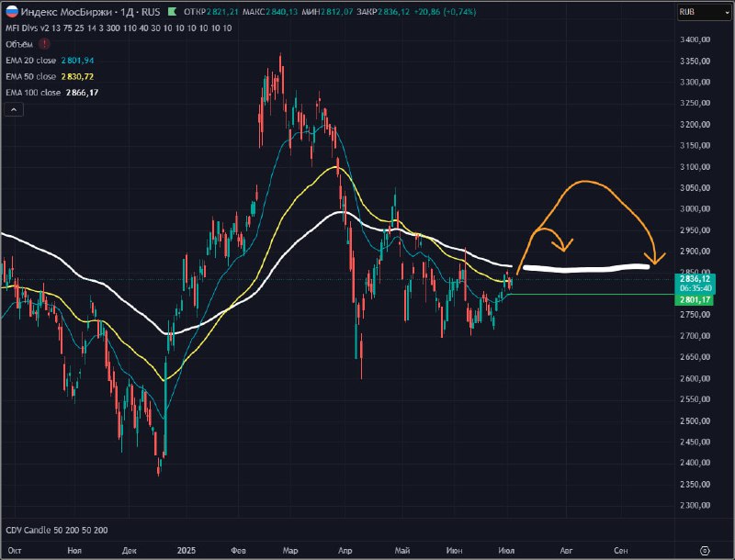
Task: Click the 2750,00 price axis label
Action: coord(695,315)
